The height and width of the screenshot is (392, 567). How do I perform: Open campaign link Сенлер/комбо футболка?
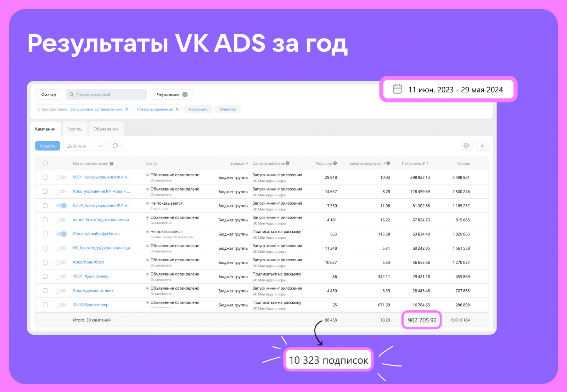[x=96, y=234]
